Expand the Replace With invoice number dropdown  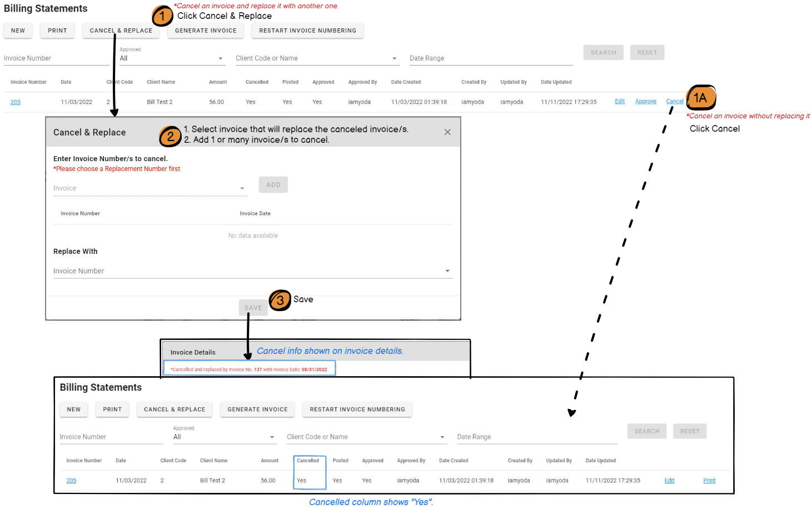(252, 271)
